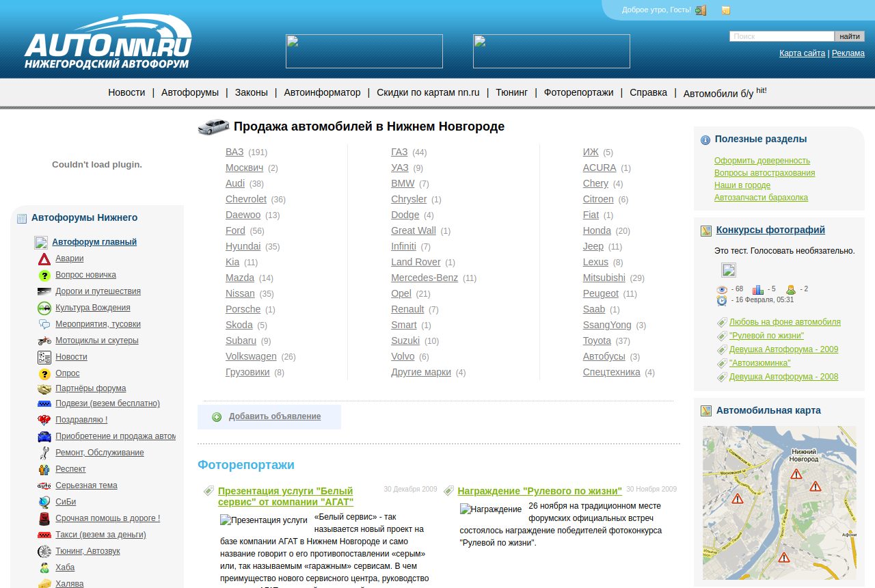Click the contest photo thumbnail

[729, 269]
